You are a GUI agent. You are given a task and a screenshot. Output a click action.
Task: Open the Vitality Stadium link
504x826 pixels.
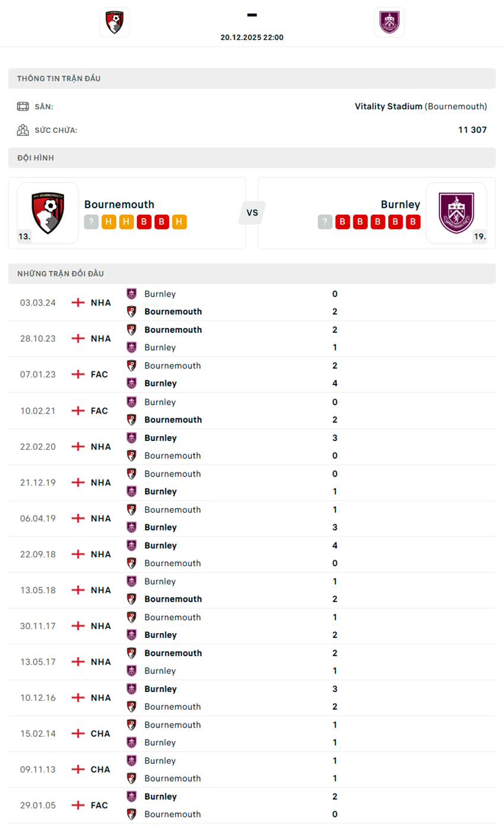pyautogui.click(x=387, y=106)
